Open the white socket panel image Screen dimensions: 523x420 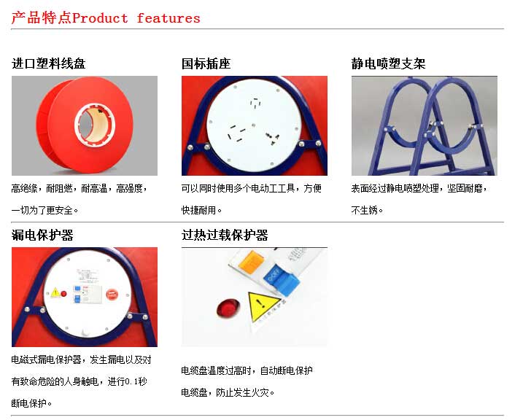255,125
